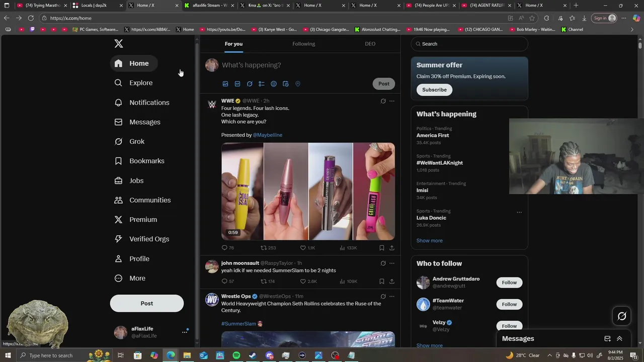Add a poll to the post
The width and height of the screenshot is (644, 362).
pos(262,84)
